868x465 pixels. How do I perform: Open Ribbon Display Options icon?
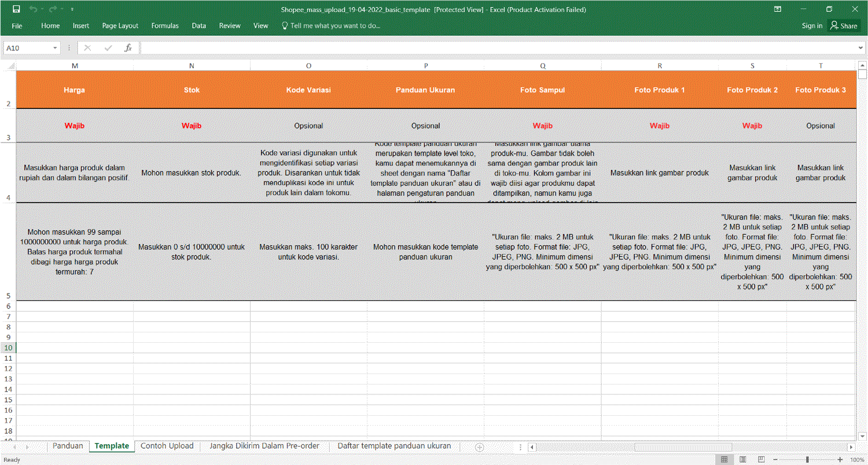click(x=777, y=9)
